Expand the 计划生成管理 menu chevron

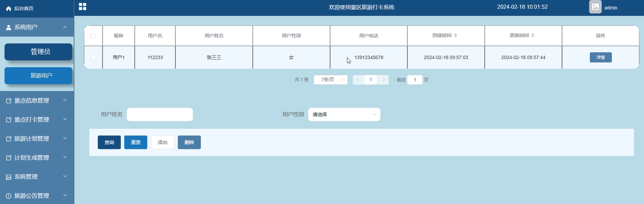[x=65, y=157]
